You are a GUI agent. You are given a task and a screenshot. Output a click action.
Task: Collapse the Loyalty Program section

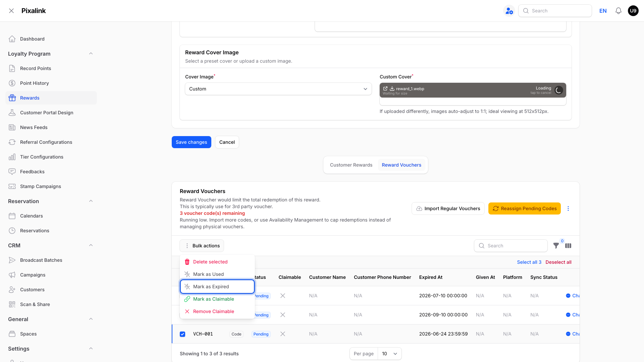tap(91, 54)
